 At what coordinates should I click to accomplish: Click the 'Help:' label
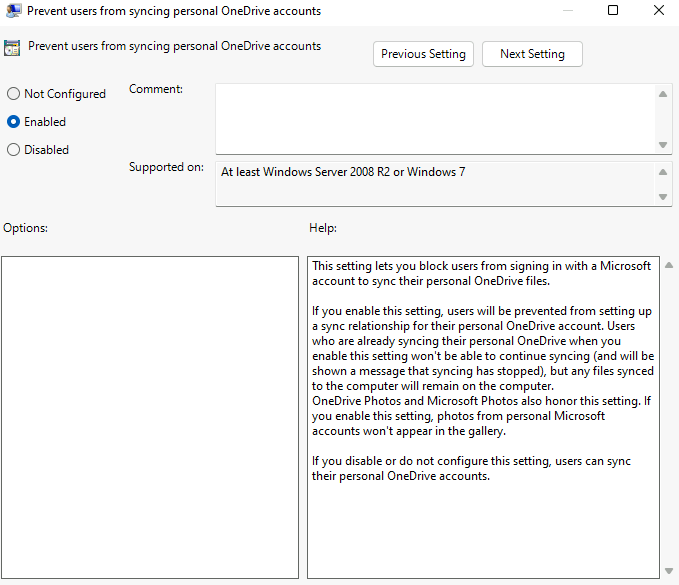(x=323, y=228)
